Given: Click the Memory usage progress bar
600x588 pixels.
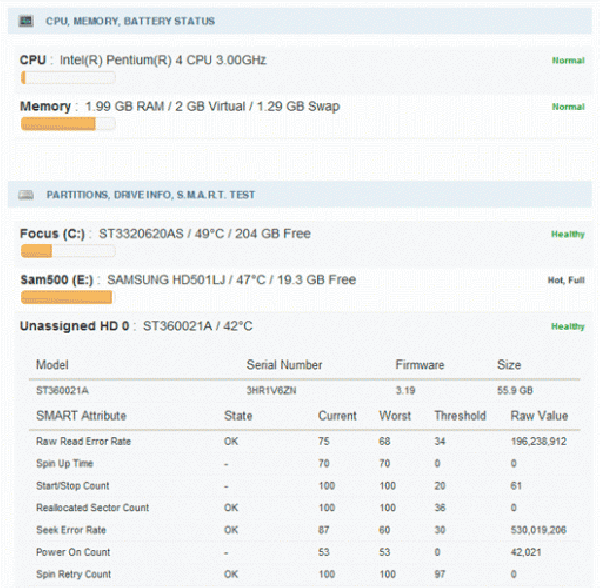Looking at the screenshot, I should point(68,124).
